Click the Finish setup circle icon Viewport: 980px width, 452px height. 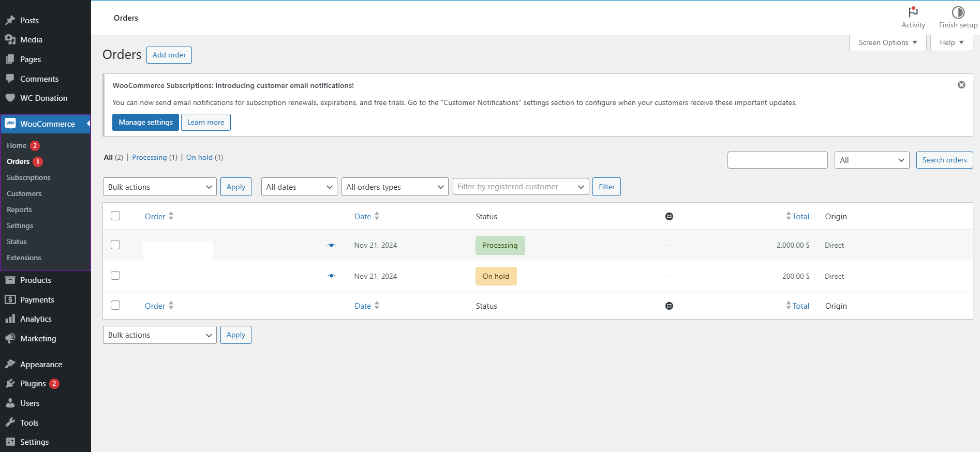(958, 12)
